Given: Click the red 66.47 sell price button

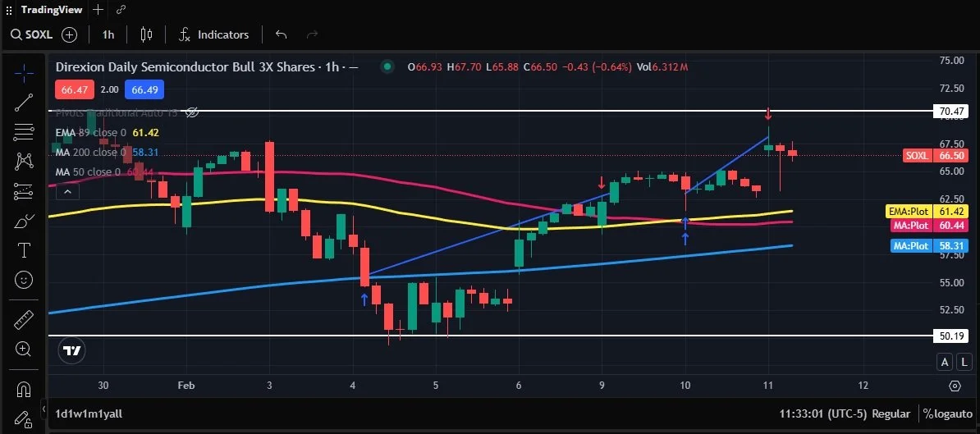Looking at the screenshot, I should (x=75, y=90).
